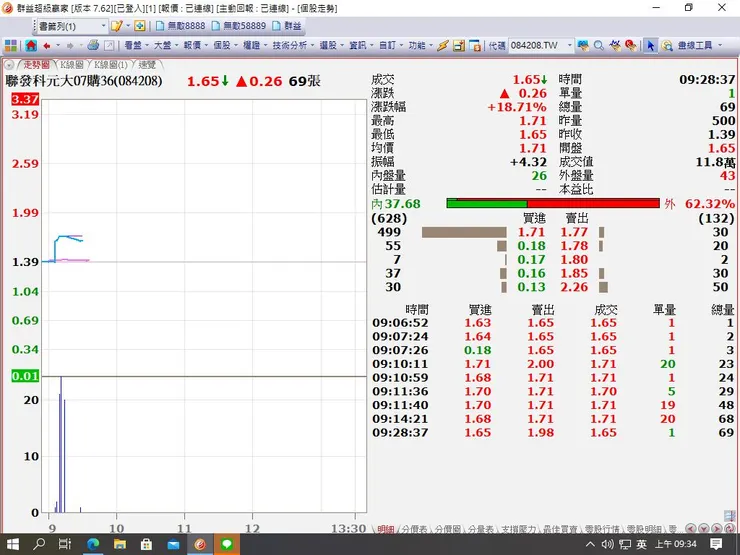
Task: Open the taskbar search icon
Action: click(x=39, y=544)
